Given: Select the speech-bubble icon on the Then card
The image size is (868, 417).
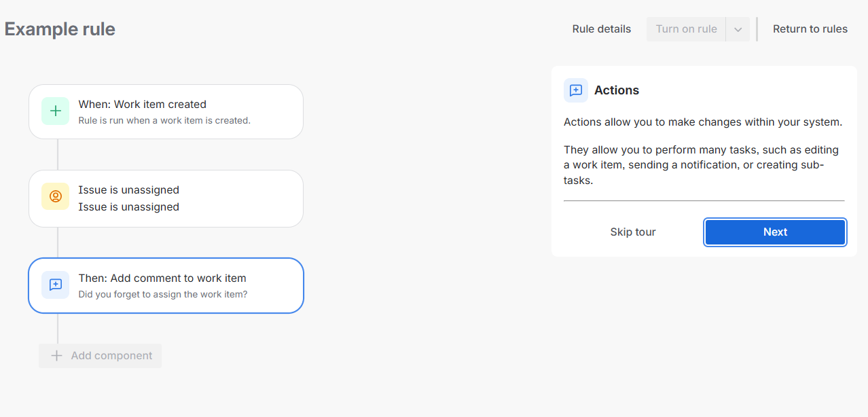Looking at the screenshot, I should 55,285.
